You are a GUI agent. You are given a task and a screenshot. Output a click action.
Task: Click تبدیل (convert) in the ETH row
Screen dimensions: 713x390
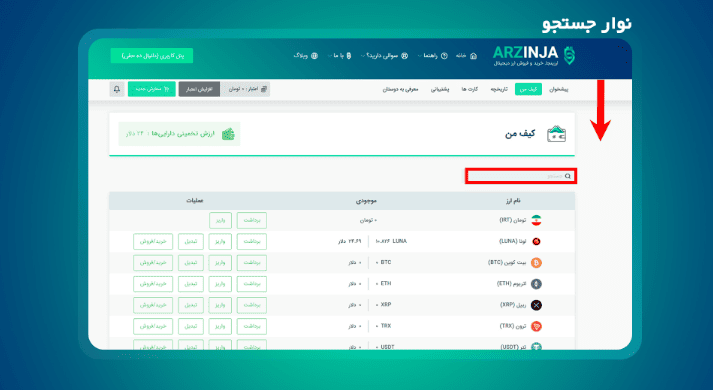tap(191, 284)
